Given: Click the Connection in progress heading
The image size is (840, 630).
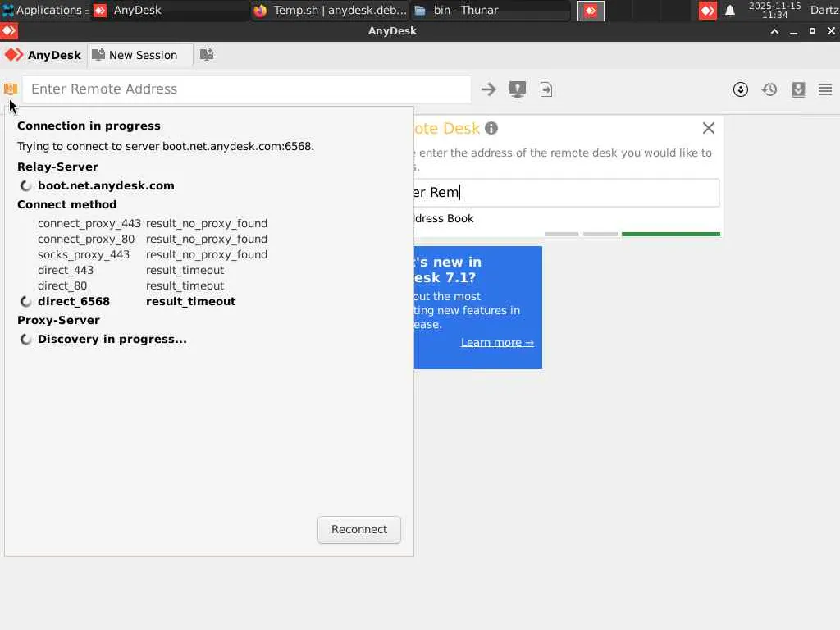Looking at the screenshot, I should pos(89,126).
